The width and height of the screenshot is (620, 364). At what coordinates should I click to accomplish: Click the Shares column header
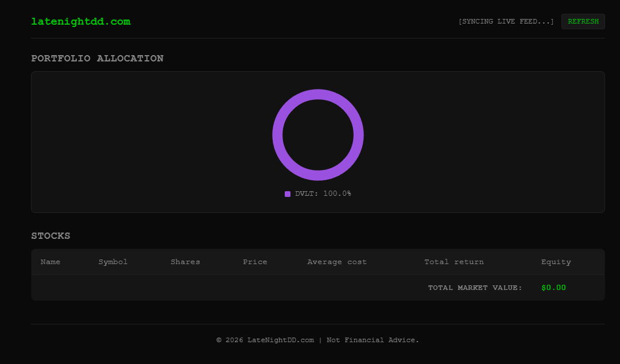185,262
